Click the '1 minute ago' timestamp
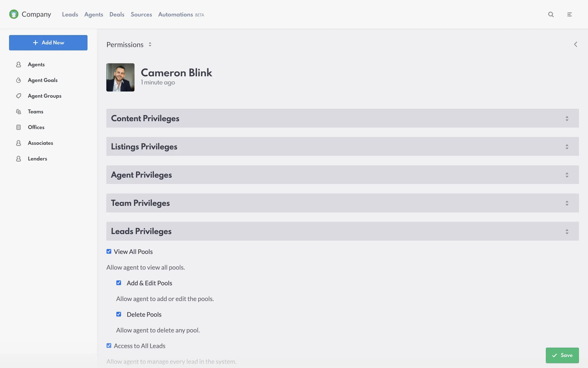Image resolution: width=588 pixels, height=368 pixels. coord(158,82)
